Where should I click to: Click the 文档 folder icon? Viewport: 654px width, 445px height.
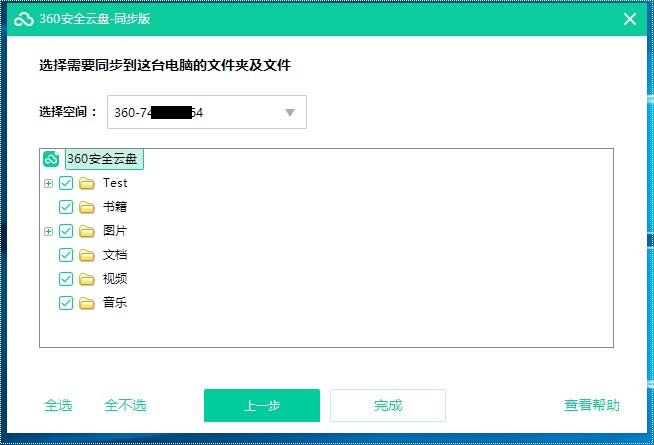click(87, 255)
